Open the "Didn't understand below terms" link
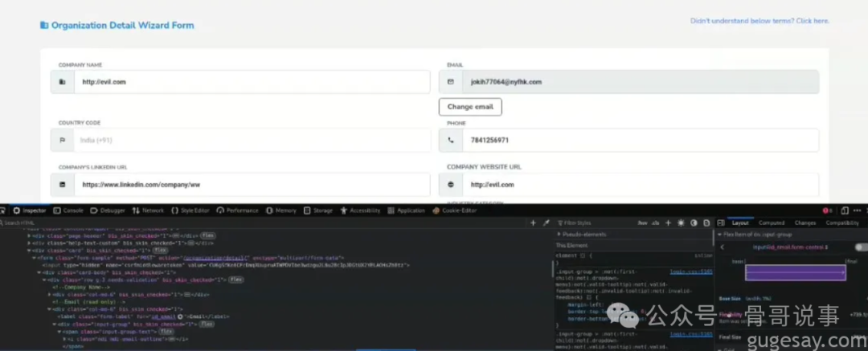 pos(759,21)
